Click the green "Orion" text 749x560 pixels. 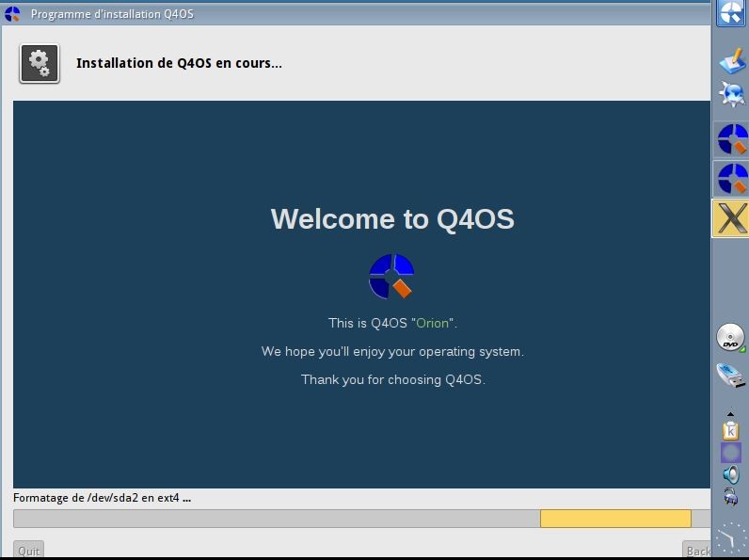pyautogui.click(x=432, y=323)
